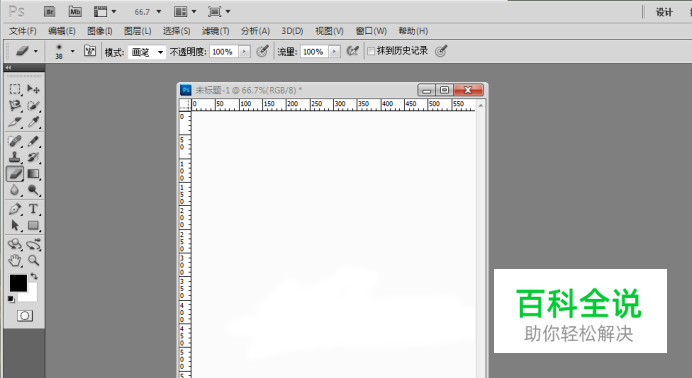Select the Spot Healing Brush tool

click(x=15, y=141)
